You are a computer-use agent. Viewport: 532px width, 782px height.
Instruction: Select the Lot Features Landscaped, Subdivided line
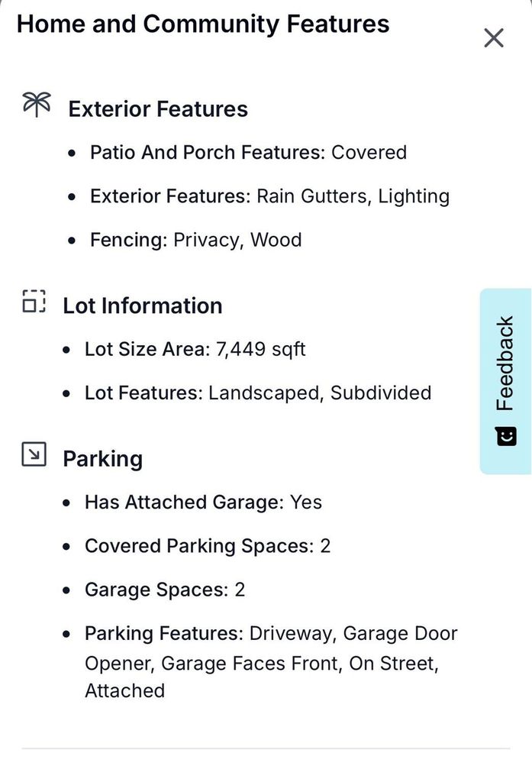pos(258,393)
